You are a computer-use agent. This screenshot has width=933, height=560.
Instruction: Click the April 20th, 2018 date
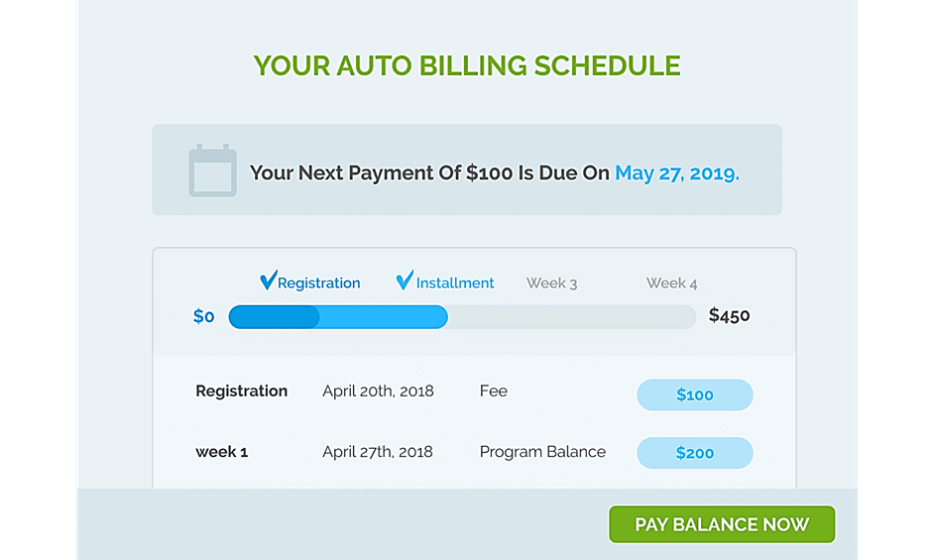(x=378, y=392)
